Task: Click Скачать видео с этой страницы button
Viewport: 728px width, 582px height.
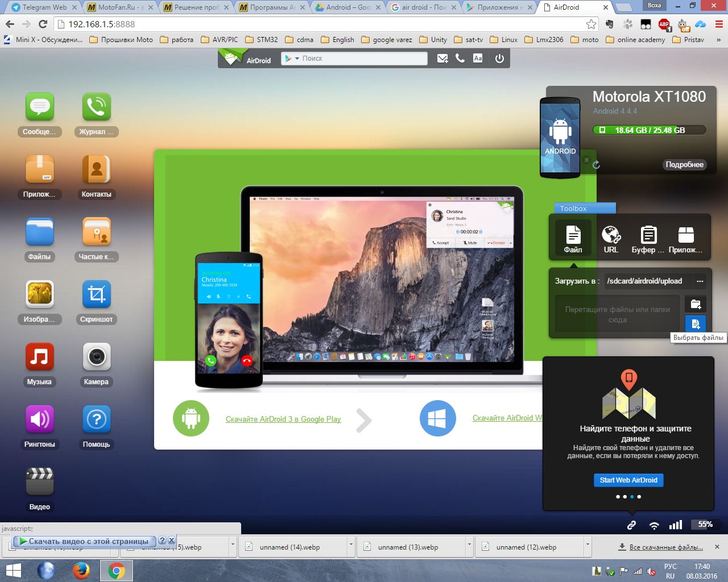Action: [x=84, y=541]
